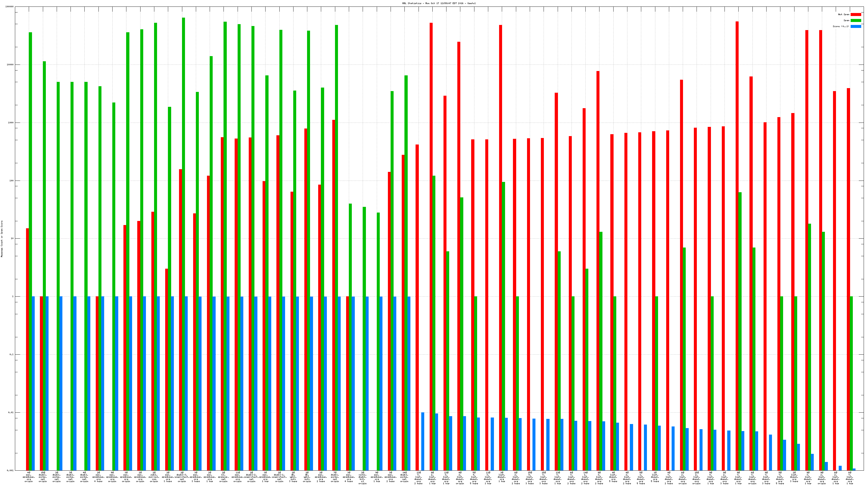Image resolution: width=868 pixels, height=488 pixels.
Task: Click the RBL Statistics chart title
Action: (x=439, y=3)
